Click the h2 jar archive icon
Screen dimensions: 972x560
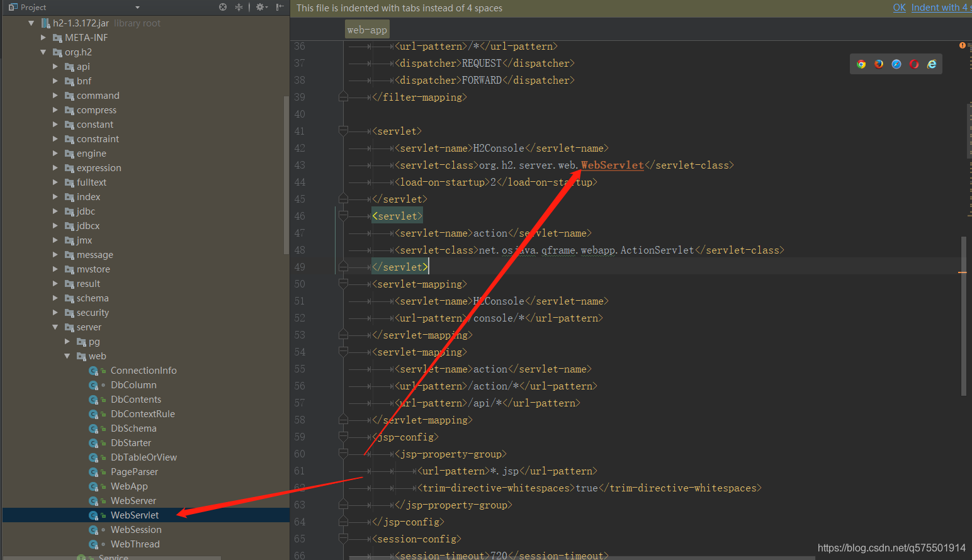pos(45,23)
